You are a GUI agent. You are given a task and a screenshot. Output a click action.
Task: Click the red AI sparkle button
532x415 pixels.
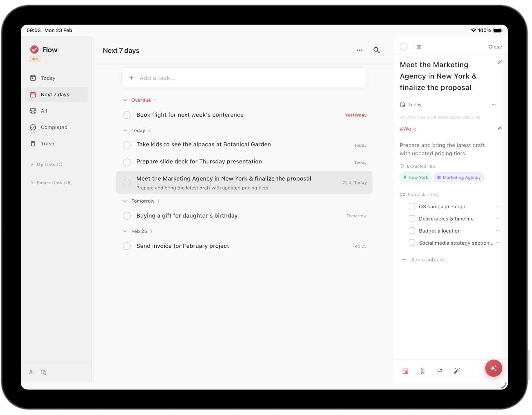tap(493, 368)
